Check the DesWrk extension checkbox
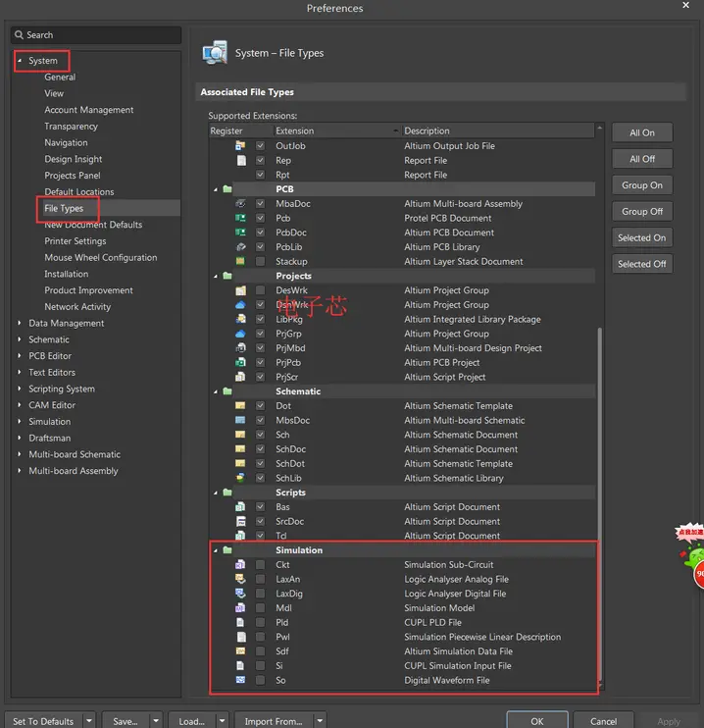Screen dimensions: 704x728 [261, 290]
